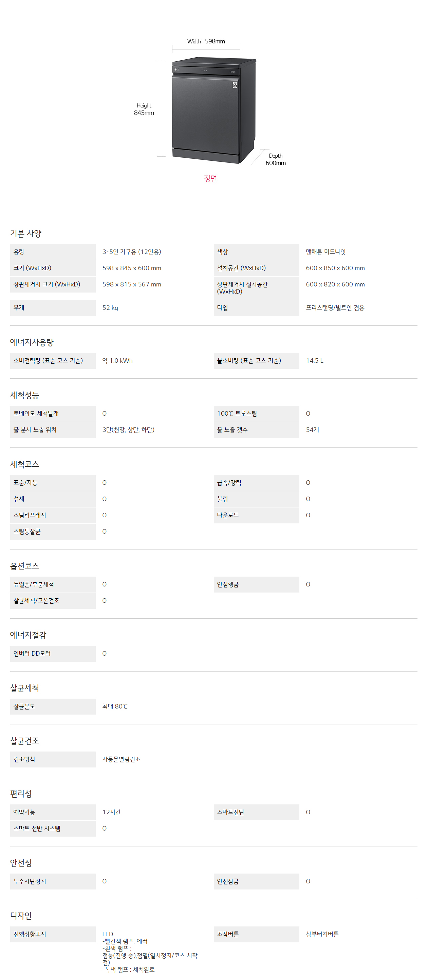
Task: Click the 소비전력량 label cell
Action: [x=53, y=361]
